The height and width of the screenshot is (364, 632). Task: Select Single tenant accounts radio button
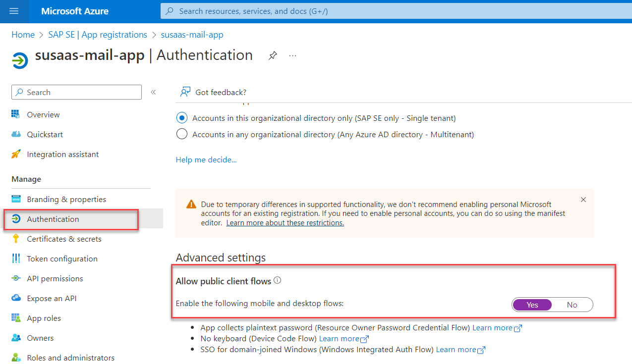[x=182, y=118]
